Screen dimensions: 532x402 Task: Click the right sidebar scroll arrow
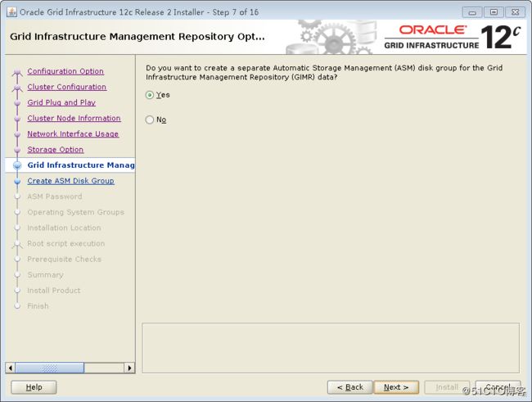point(129,368)
